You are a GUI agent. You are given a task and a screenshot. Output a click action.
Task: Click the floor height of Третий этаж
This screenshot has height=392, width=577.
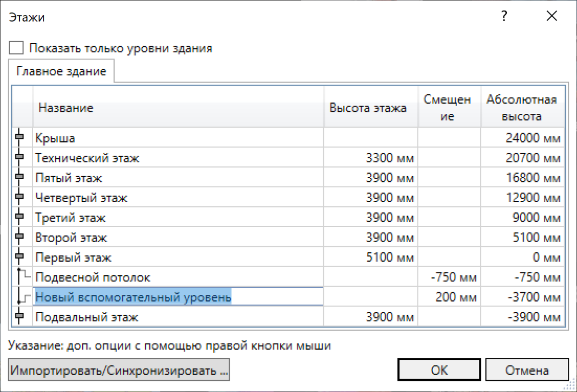(x=371, y=218)
